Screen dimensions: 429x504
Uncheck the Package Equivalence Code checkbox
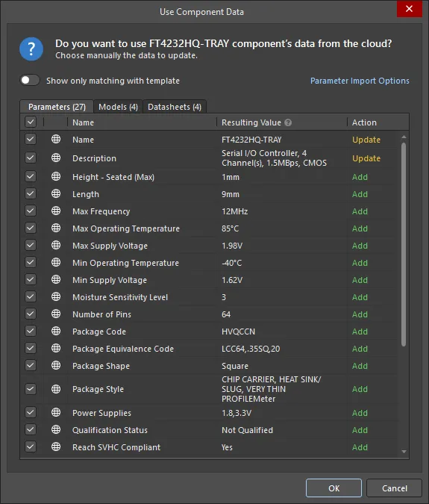(x=31, y=349)
